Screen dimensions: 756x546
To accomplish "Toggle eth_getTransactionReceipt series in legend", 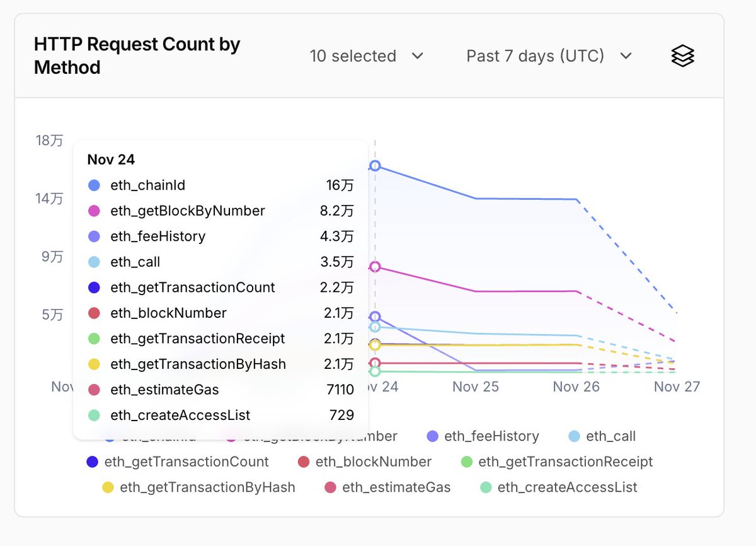I will pos(557,462).
